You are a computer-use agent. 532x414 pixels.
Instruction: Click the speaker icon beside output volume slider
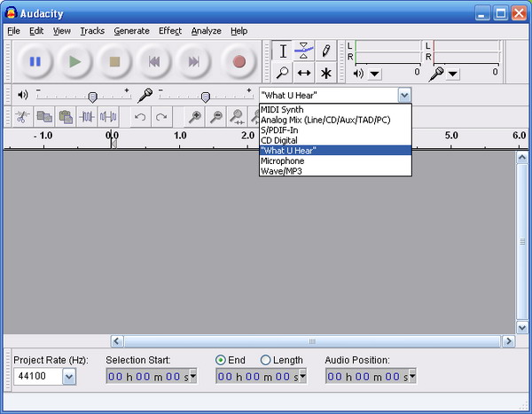pos(23,95)
